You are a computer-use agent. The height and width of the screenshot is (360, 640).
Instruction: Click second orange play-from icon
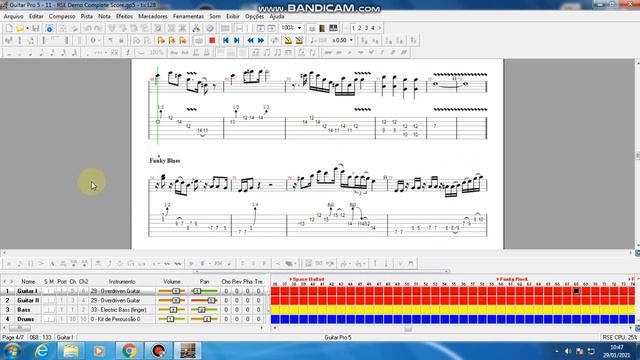(172, 40)
